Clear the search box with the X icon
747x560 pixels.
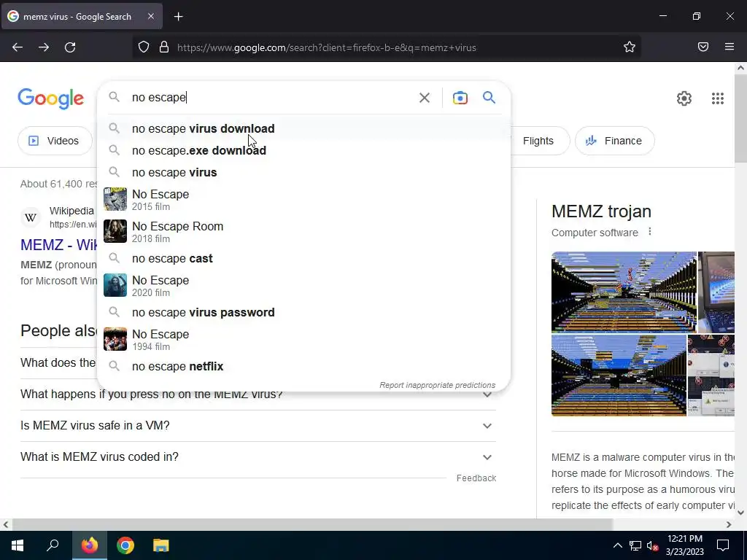pos(425,98)
